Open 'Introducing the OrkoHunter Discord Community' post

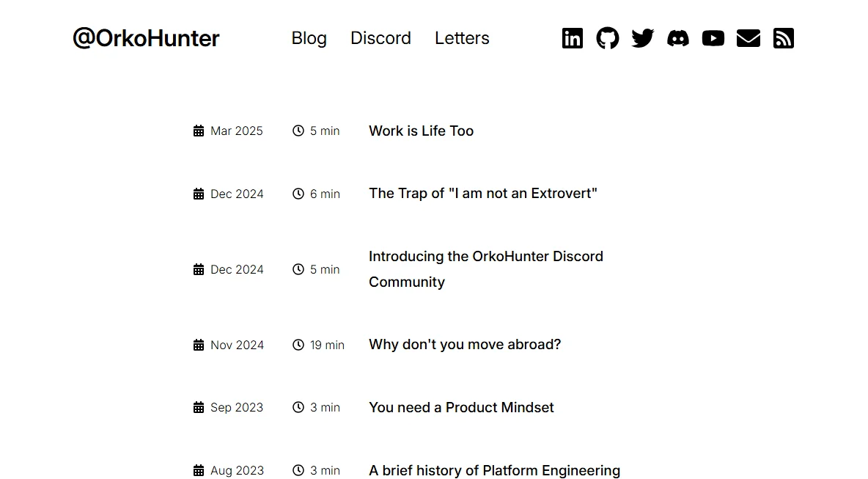486,269
